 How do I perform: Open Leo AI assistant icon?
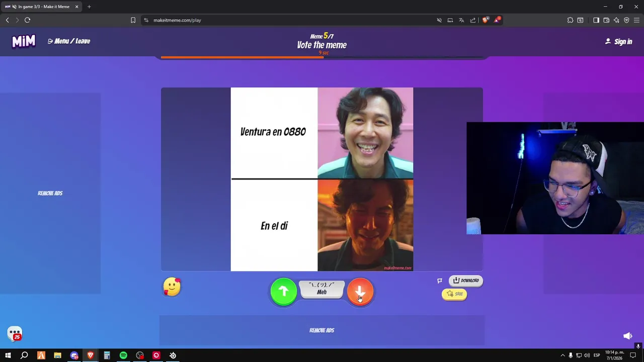point(616,20)
